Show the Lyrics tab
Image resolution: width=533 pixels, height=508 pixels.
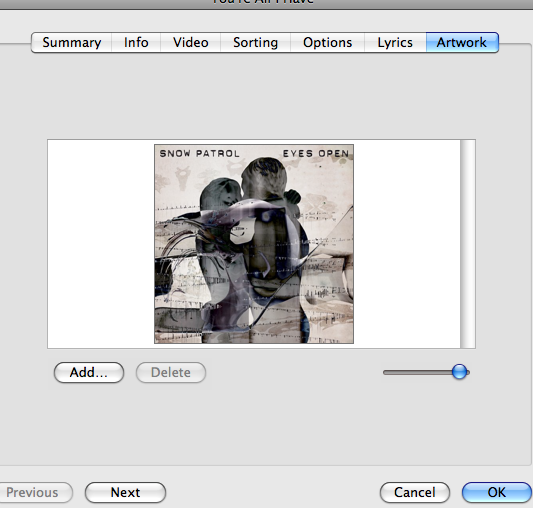[x=395, y=43]
